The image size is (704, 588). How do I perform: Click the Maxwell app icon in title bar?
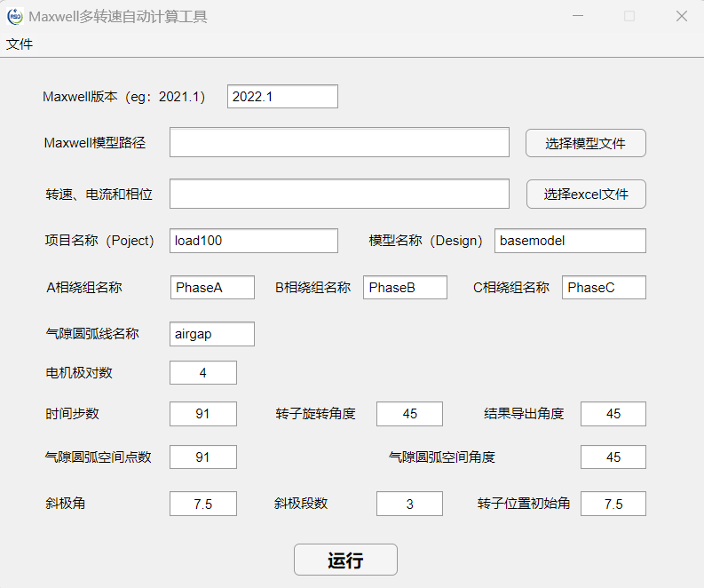pos(15,16)
